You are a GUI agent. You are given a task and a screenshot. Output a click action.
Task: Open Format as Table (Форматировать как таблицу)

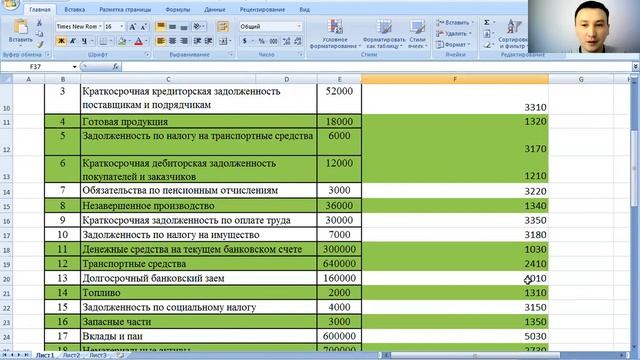coord(384,34)
